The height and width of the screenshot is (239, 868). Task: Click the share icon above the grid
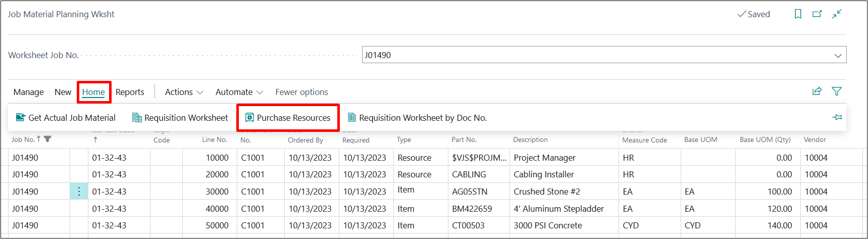coord(816,91)
